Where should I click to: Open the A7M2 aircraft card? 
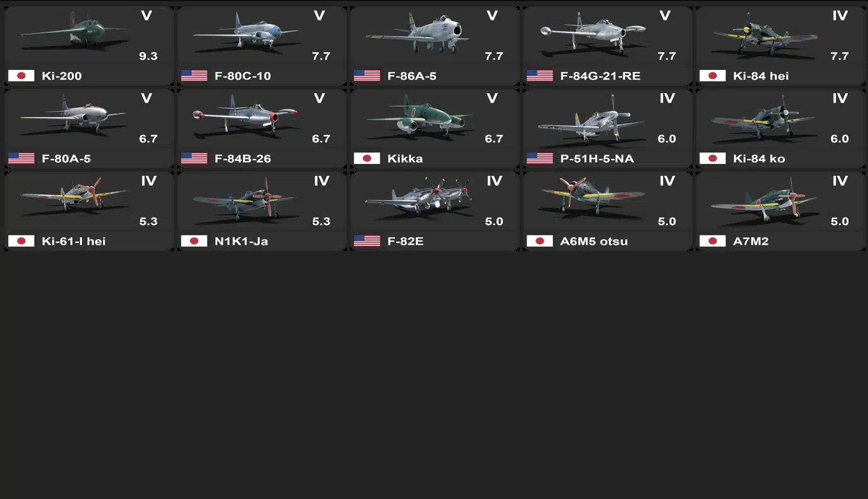(x=780, y=211)
